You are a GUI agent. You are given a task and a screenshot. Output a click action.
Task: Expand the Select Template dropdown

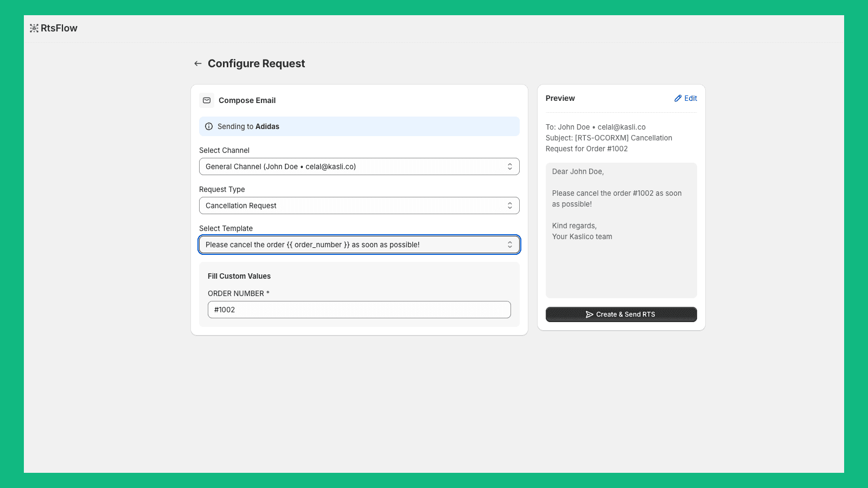click(x=353, y=245)
